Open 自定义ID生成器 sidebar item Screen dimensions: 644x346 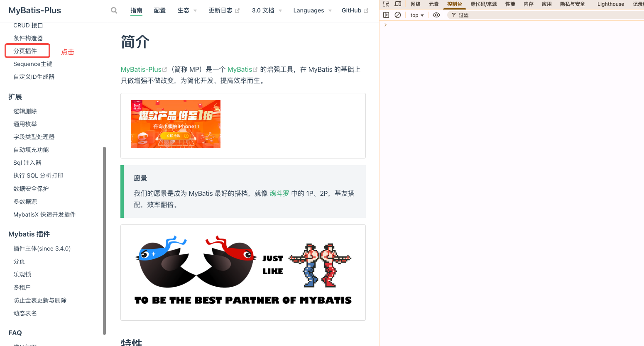coord(34,77)
